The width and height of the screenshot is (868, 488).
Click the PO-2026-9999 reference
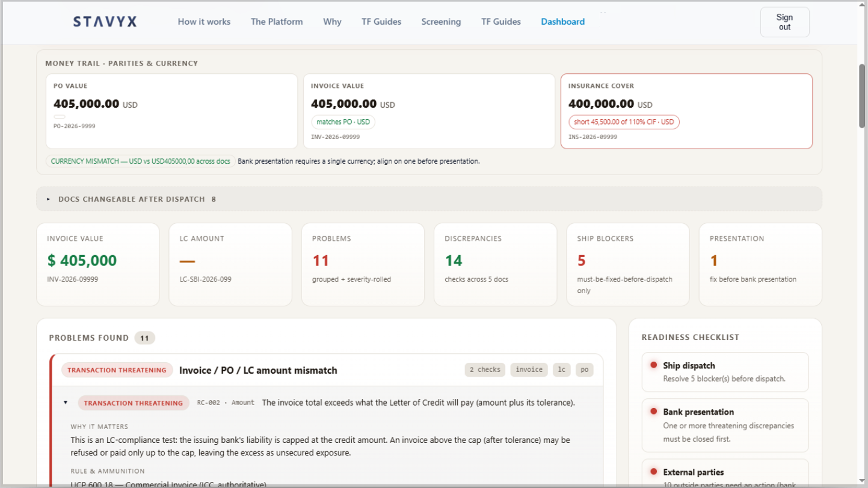tap(74, 126)
